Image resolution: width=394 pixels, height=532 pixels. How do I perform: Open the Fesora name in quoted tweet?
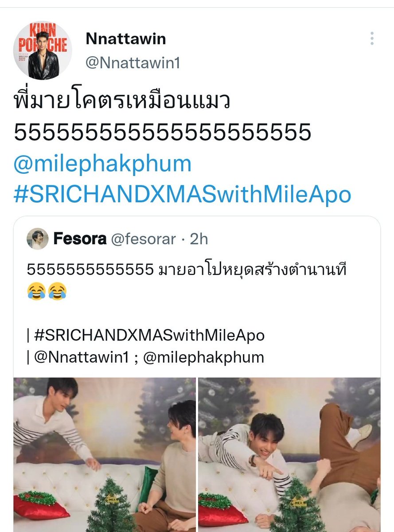tap(80, 239)
